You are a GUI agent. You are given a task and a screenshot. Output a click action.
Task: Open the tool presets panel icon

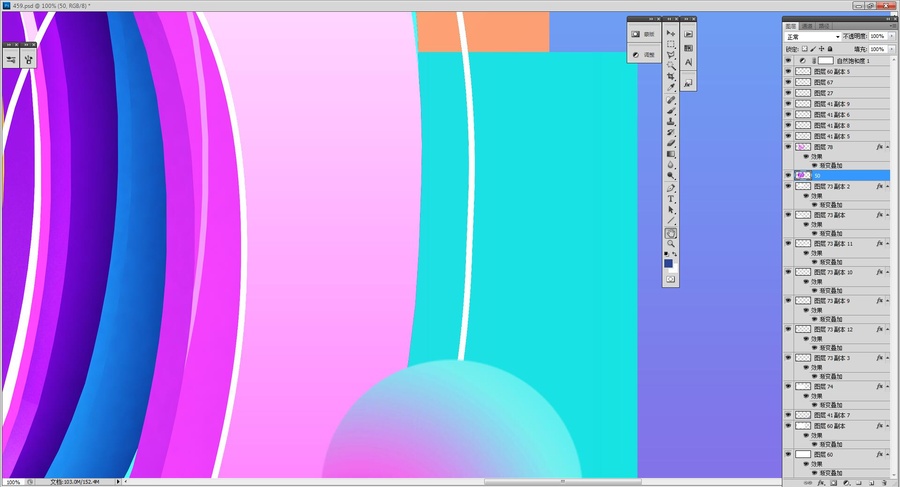tap(11, 59)
